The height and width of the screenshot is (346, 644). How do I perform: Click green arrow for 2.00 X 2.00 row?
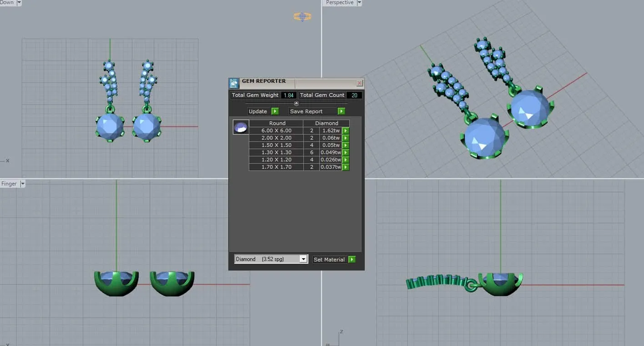[x=346, y=138]
